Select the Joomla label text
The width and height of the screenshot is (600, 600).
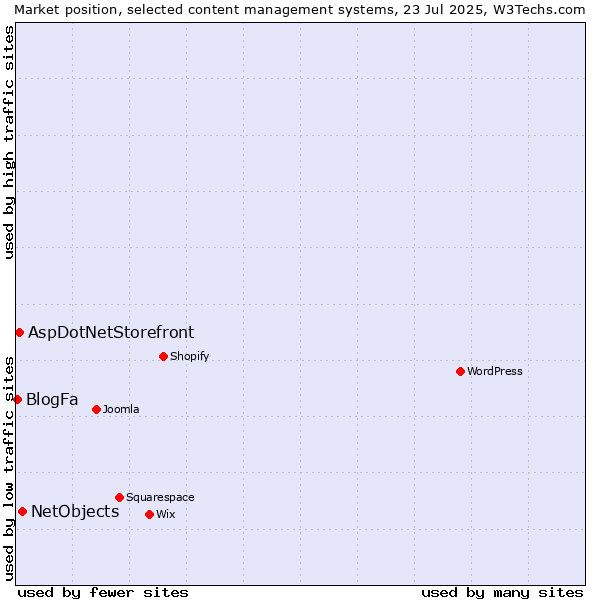[x=121, y=409]
